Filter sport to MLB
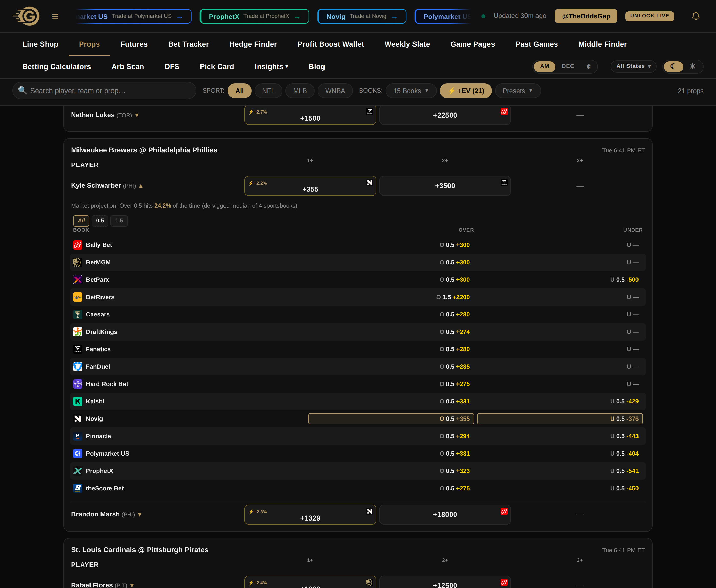The height and width of the screenshot is (588, 716). point(300,91)
